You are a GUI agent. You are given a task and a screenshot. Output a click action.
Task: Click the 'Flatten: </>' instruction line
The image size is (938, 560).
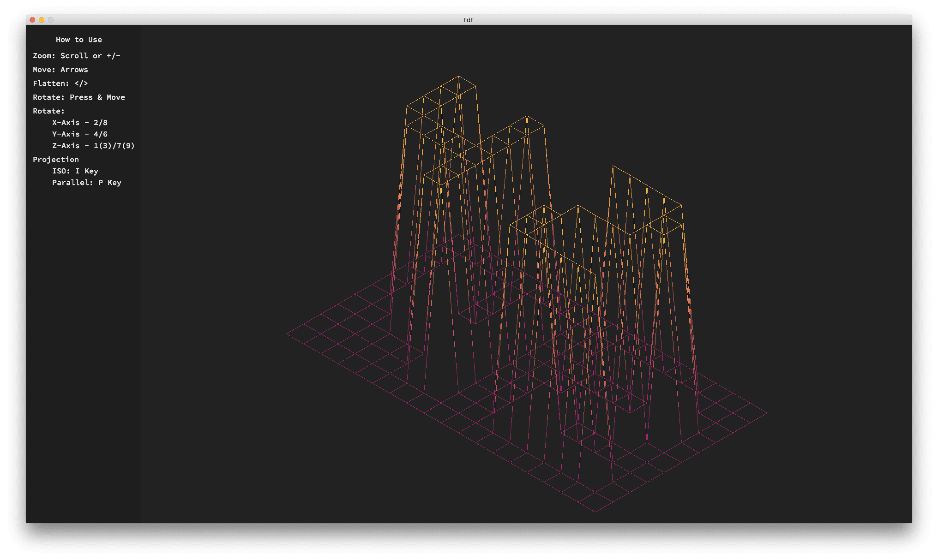[60, 83]
